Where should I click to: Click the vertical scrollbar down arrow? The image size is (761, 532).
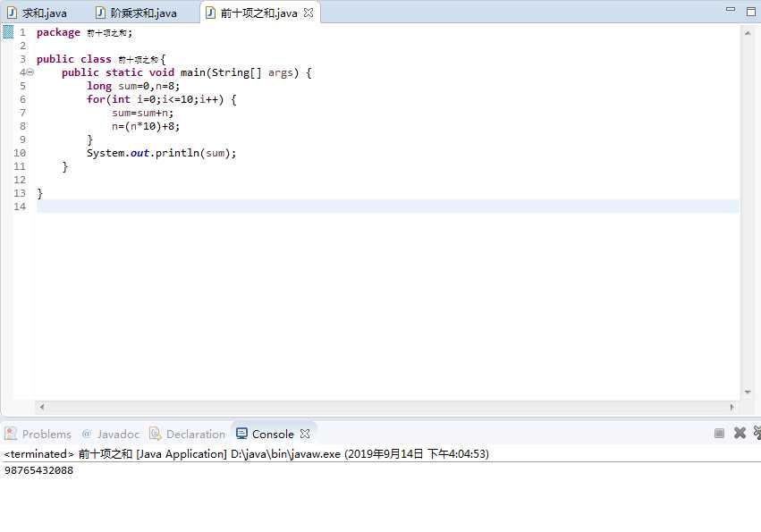coord(748,392)
